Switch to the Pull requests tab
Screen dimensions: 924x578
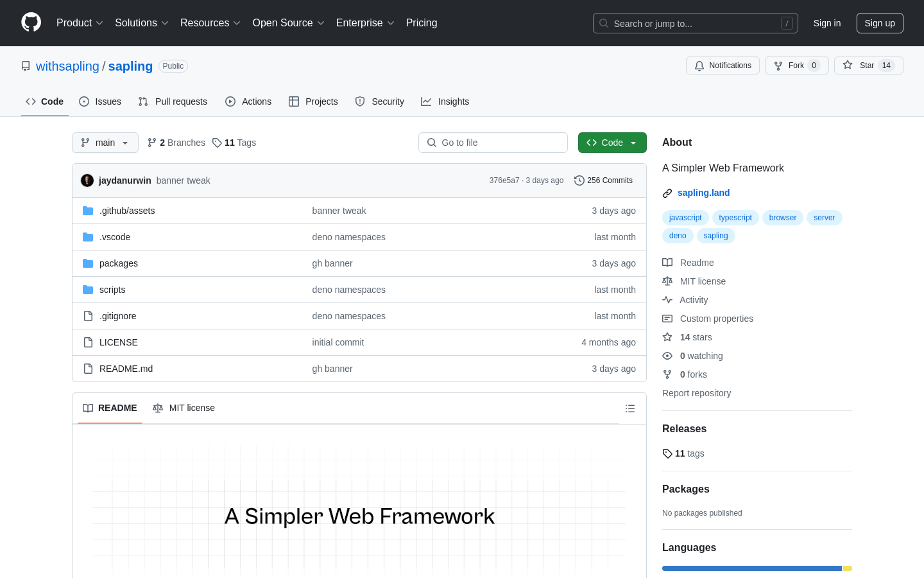pos(173,101)
